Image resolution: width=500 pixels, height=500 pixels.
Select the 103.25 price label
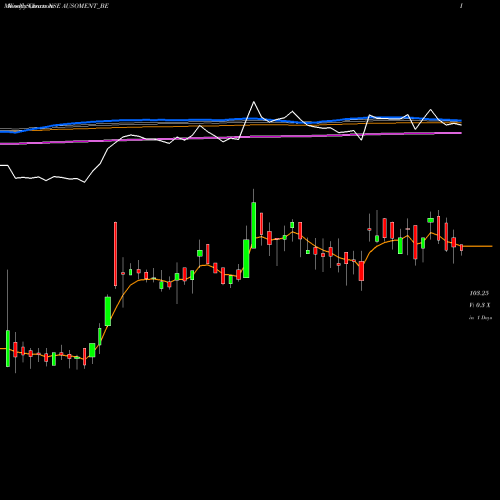[x=479, y=293]
